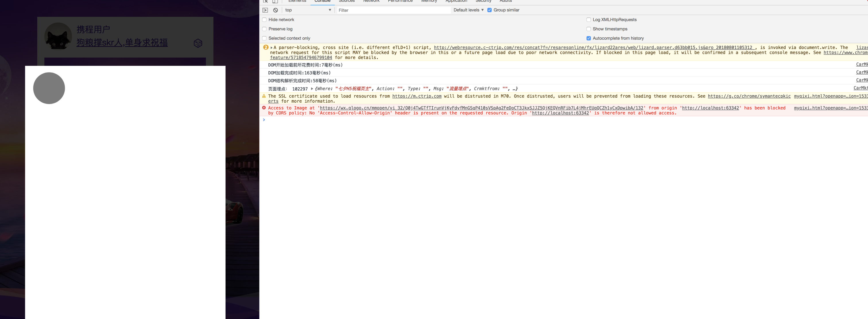Open the https://m.ctrip.com link
868x319 pixels.
[416, 96]
